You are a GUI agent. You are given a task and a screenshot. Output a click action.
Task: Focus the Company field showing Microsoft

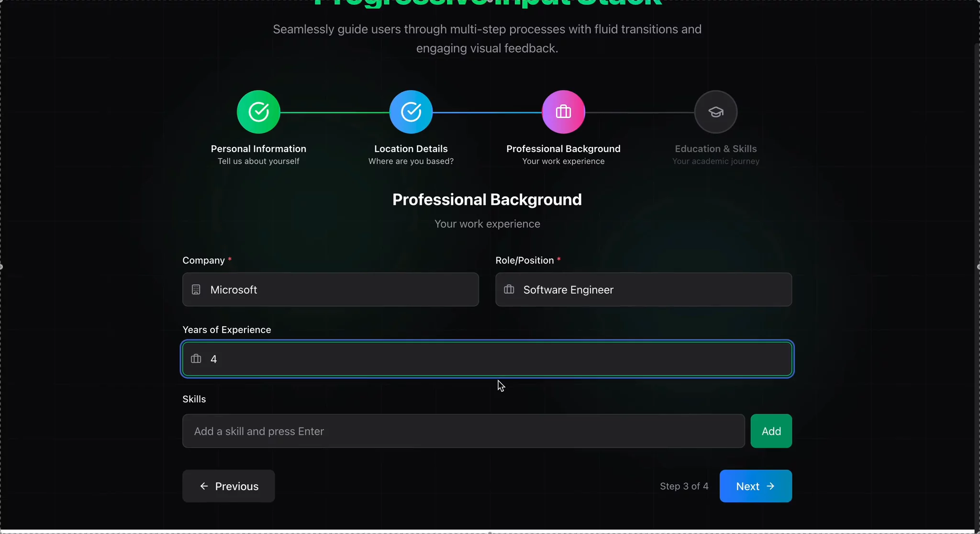(x=330, y=289)
